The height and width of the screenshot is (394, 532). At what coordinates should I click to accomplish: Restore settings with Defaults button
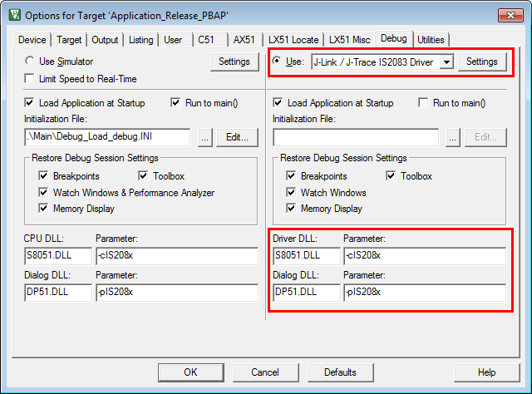(340, 372)
